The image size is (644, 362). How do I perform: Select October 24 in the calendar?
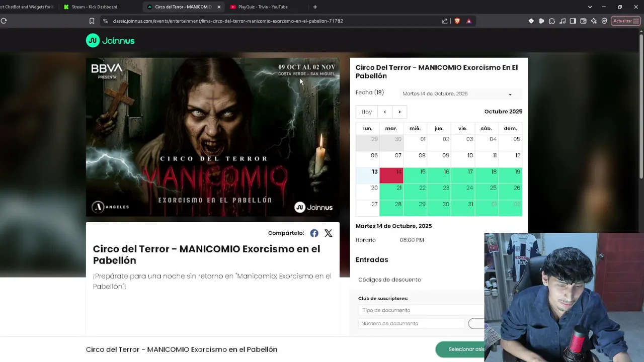click(x=462, y=192)
